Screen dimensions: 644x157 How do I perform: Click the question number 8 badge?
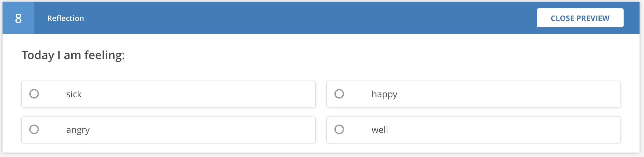click(x=18, y=18)
